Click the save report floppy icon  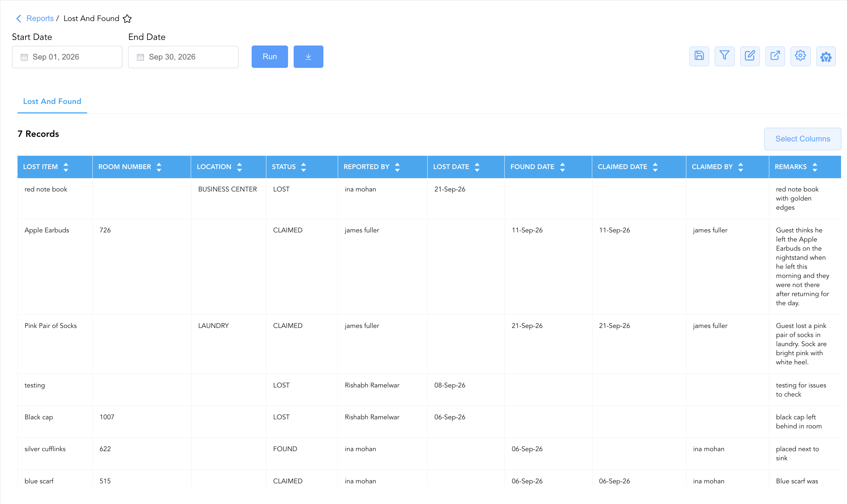coord(699,56)
